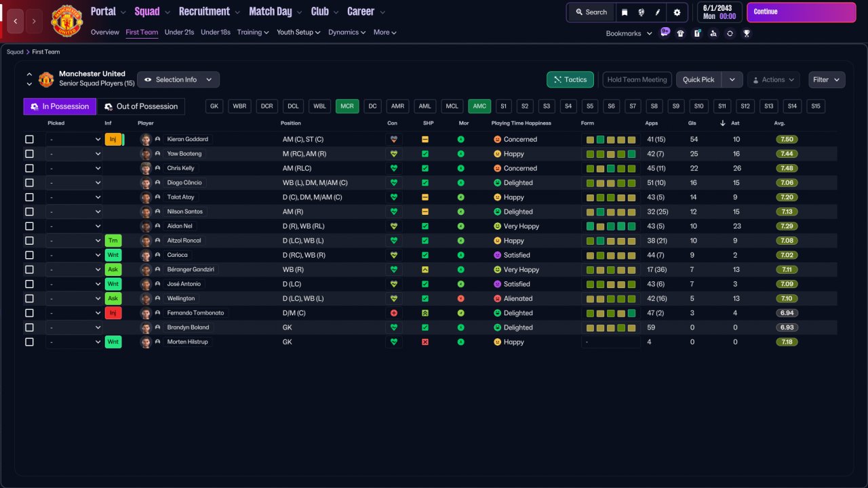Open the Recruitment main menu
Screen dimensions: 868x488
209,12
